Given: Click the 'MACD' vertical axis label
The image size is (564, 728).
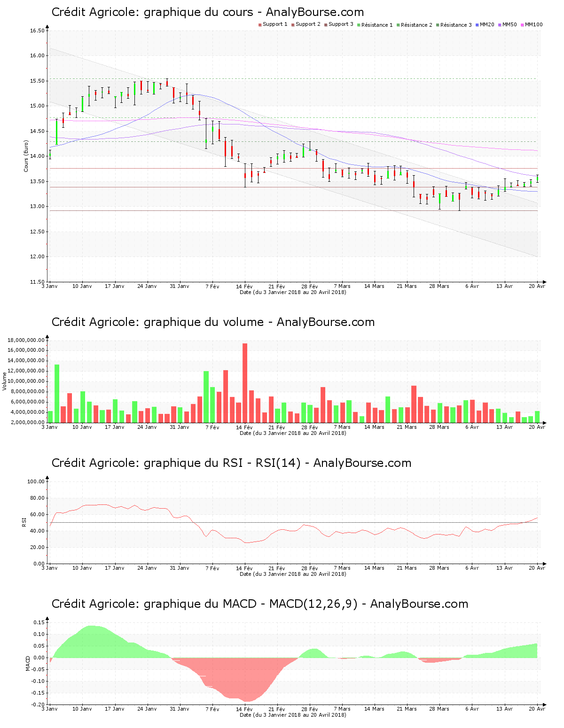Looking at the screenshot, I should [x=28, y=663].
